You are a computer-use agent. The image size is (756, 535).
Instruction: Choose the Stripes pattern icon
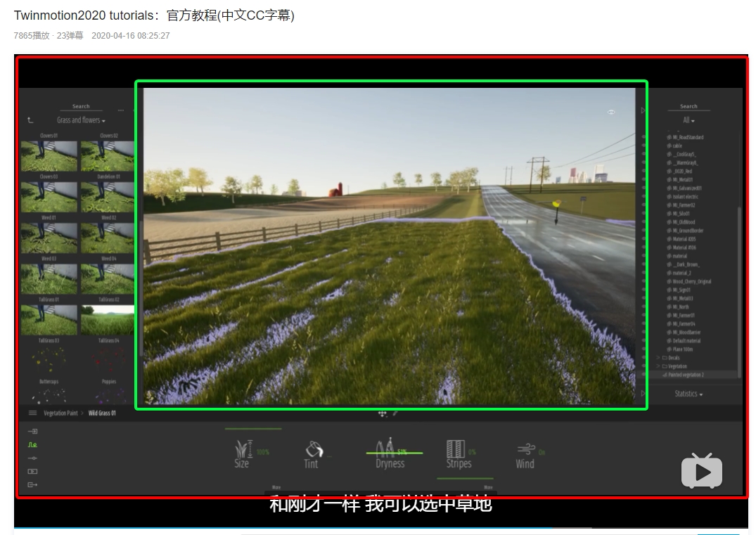coord(456,449)
